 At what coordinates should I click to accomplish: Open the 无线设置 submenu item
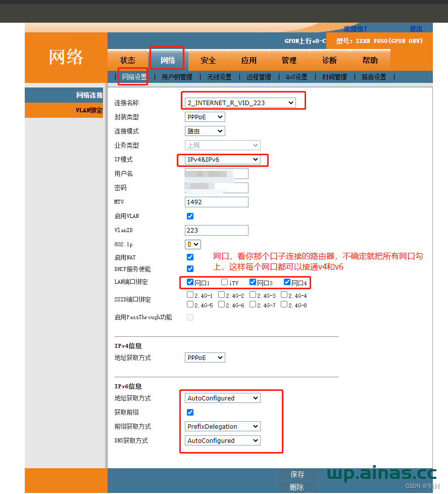tap(219, 77)
